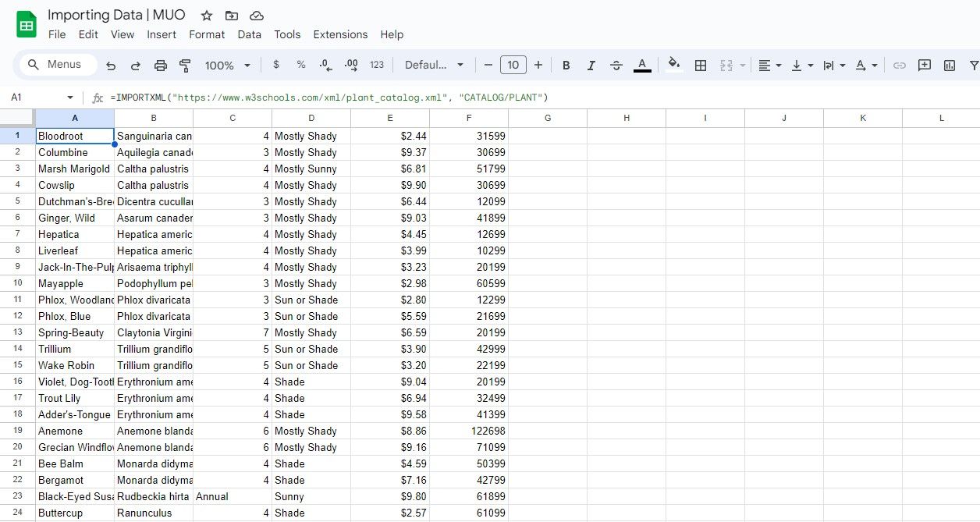Toggle italic formatting

point(591,66)
